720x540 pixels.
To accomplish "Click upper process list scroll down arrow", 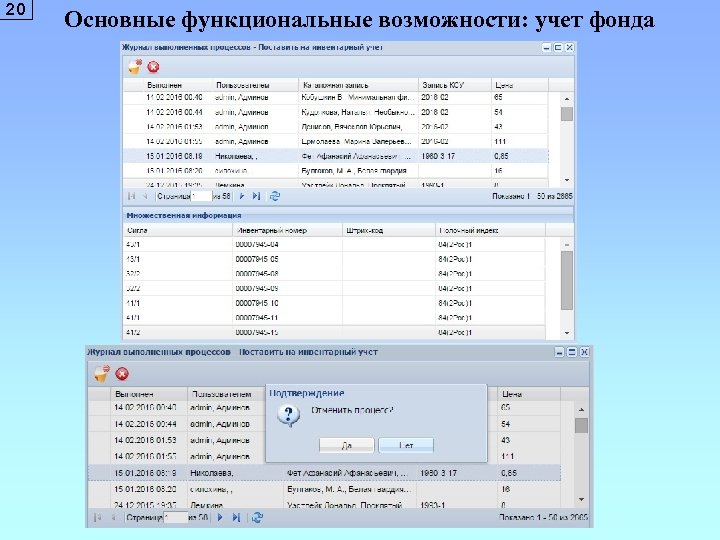I will 567,180.
